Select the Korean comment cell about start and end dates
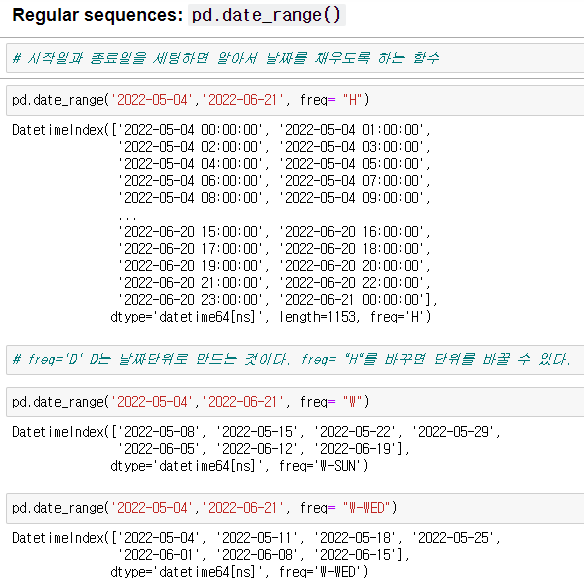Viewport: 584px width, 588px height. click(295, 58)
